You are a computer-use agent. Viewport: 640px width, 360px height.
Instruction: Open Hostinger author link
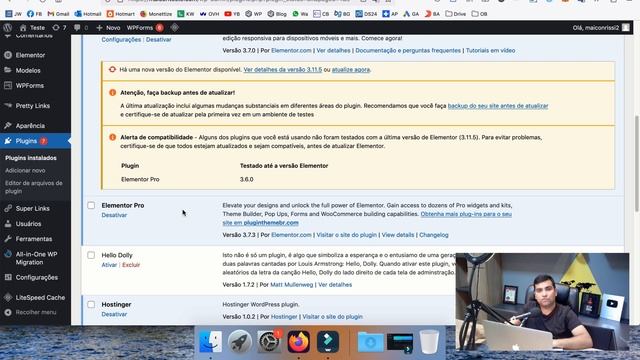click(284, 317)
